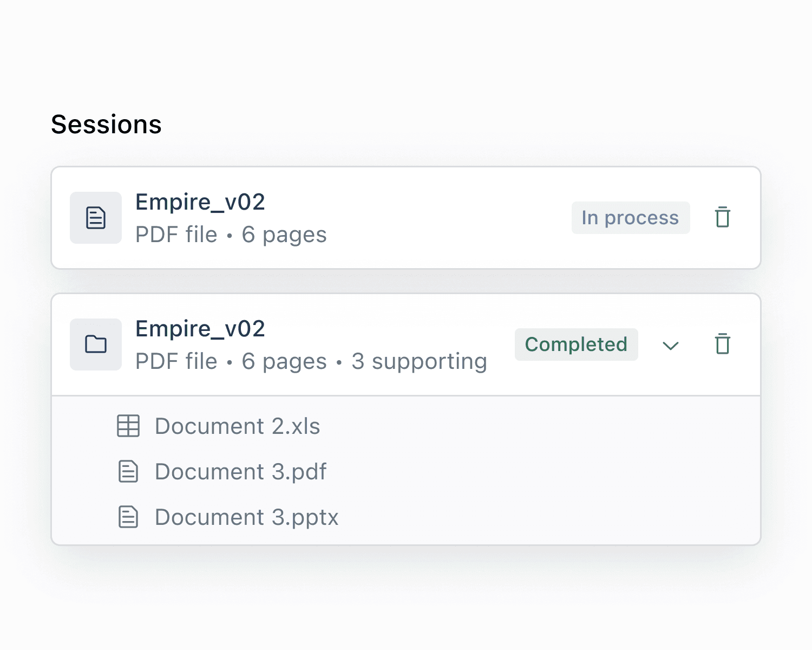
Task: Click the folder icon of completed session
Action: pos(96,344)
